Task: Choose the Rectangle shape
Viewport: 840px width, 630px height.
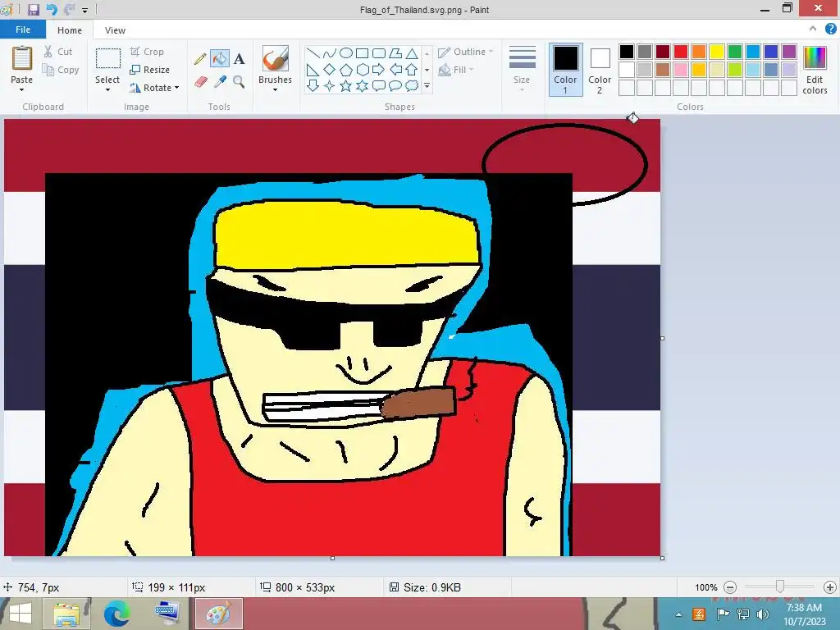Action: [362, 53]
